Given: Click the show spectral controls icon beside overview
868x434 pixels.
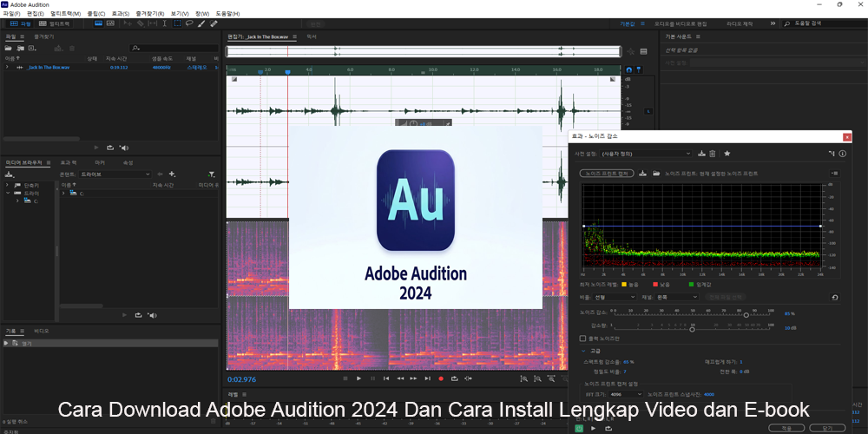Looking at the screenshot, I should 643,51.
